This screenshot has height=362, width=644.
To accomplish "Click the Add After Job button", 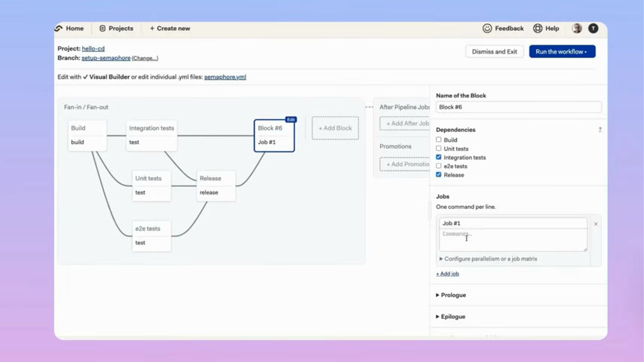I will point(404,123).
